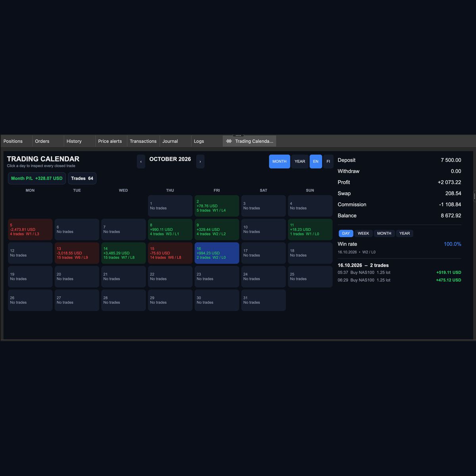Click the 06:29 Buy NAS100 trade row
Viewport: 476px width, 476px height.
tap(399, 280)
